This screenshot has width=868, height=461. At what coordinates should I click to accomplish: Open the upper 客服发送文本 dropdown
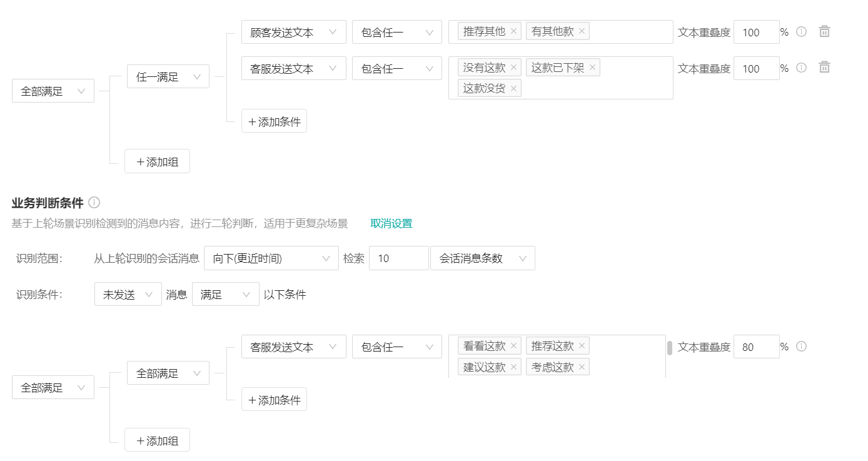(x=294, y=68)
